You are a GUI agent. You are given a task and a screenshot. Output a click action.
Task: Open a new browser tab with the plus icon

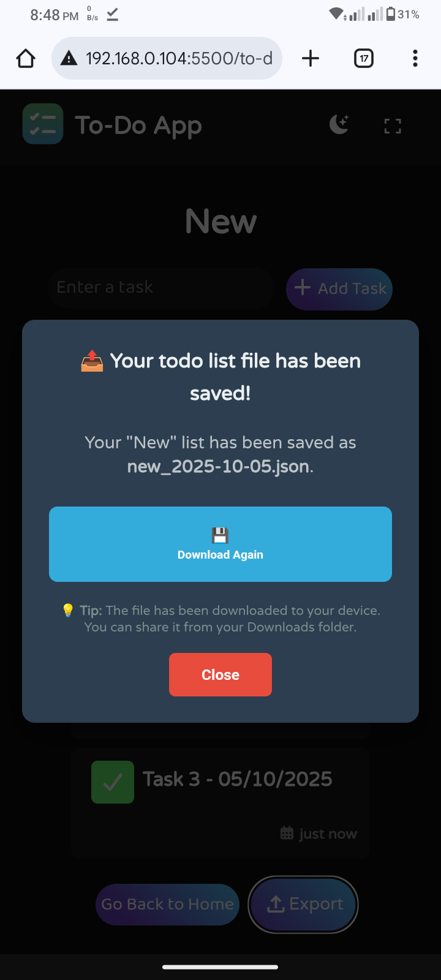click(x=311, y=58)
